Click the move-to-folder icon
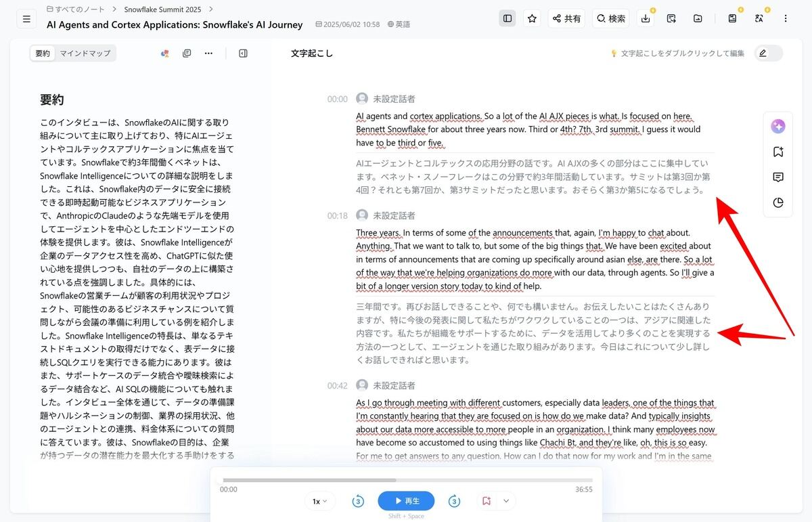This screenshot has height=522, width=812. [x=698, y=18]
